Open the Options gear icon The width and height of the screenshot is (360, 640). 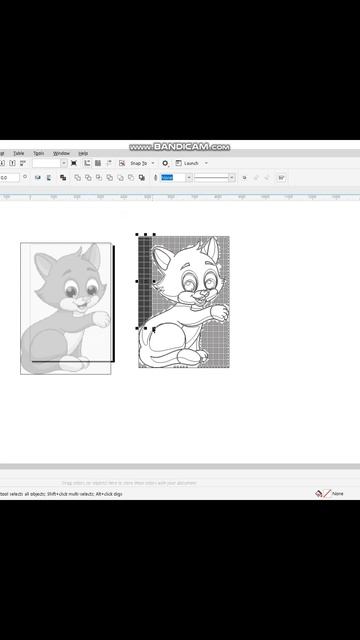(x=165, y=163)
